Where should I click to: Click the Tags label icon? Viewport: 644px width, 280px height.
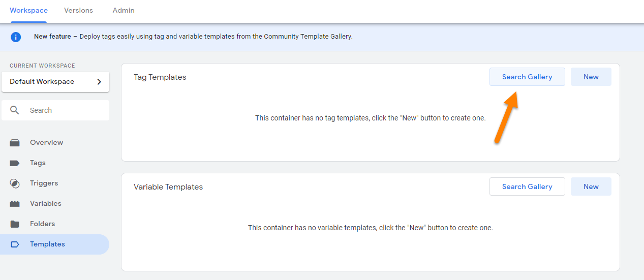pos(15,163)
